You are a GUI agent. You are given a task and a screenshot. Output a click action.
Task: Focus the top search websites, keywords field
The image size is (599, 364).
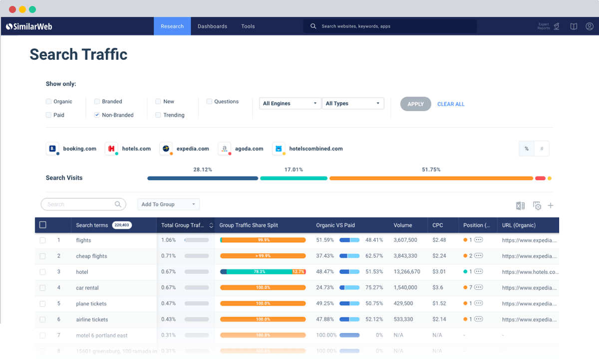click(x=390, y=26)
